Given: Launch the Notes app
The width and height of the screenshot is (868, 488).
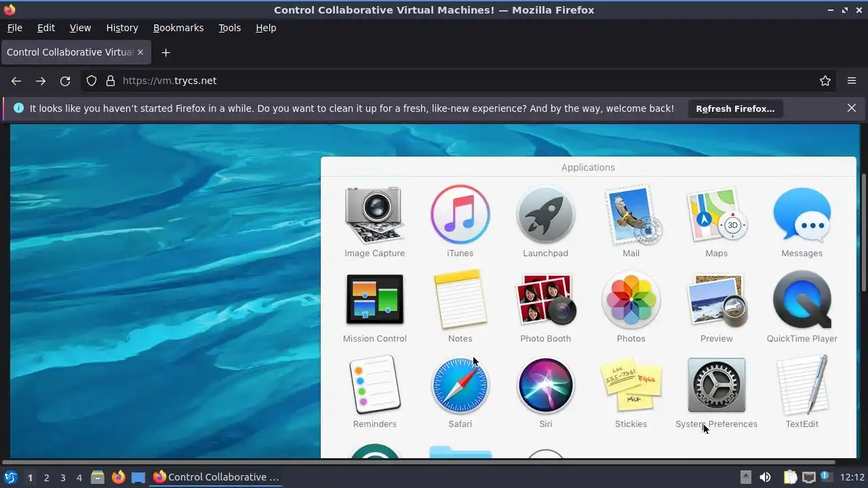Looking at the screenshot, I should pos(460,300).
